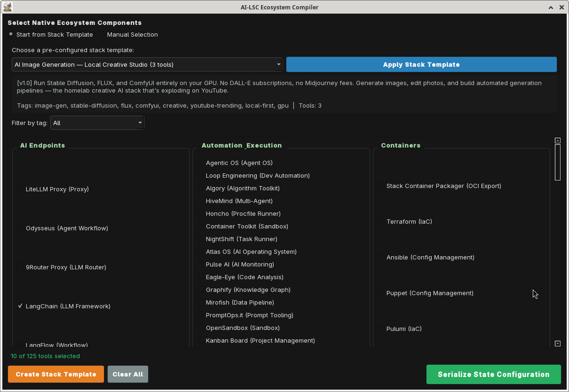The height and width of the screenshot is (392, 569).
Task: Click the window restore arrow icon
Action: [551, 8]
